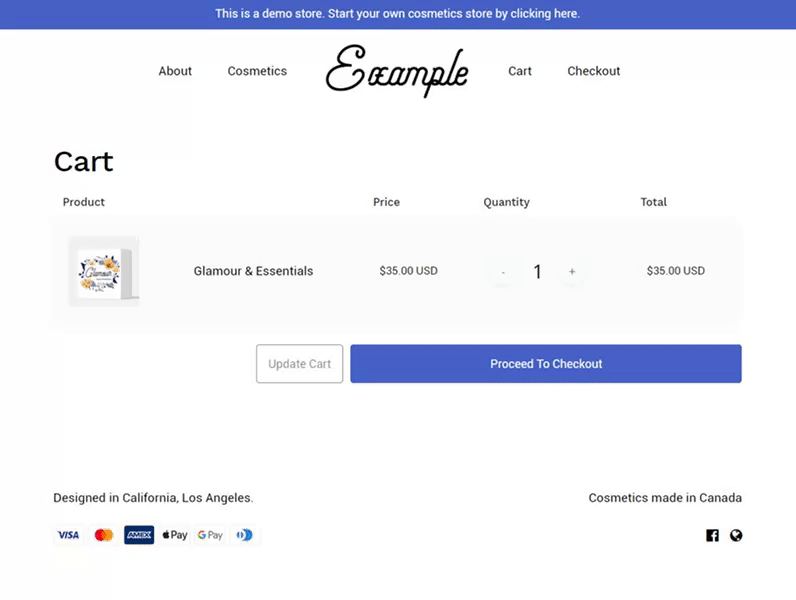The image size is (796, 600).
Task: Increase quantity with the plus button
Action: click(x=572, y=272)
